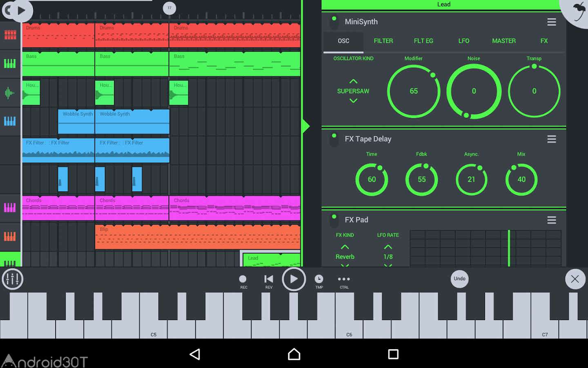
Task: Click the top-left play arrow button
Action: coord(21,10)
